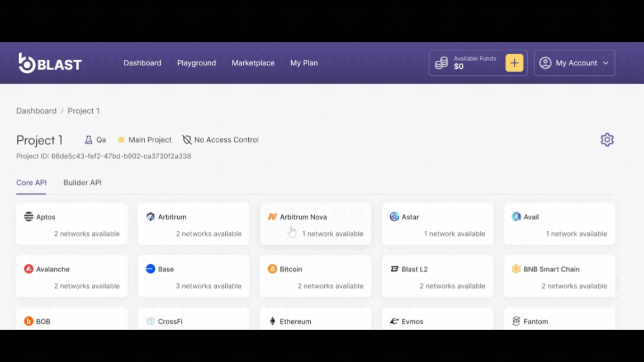Click the My Account label
This screenshot has height=362, width=644.
point(576,63)
